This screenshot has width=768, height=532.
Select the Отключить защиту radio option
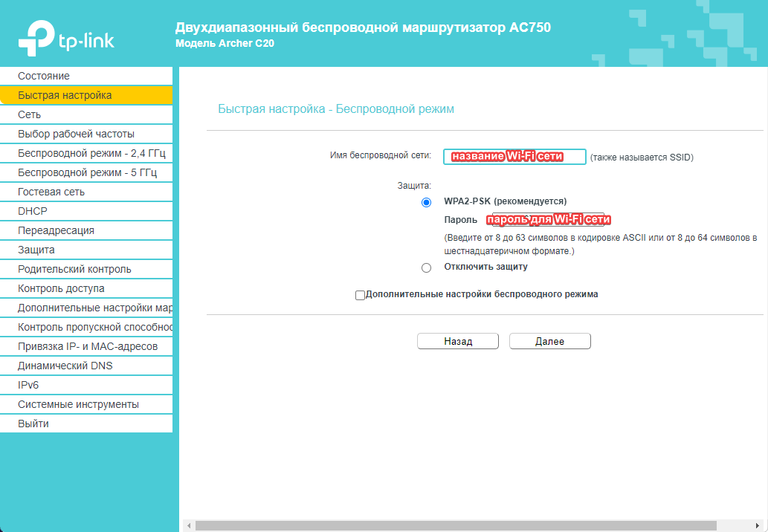pos(426,267)
